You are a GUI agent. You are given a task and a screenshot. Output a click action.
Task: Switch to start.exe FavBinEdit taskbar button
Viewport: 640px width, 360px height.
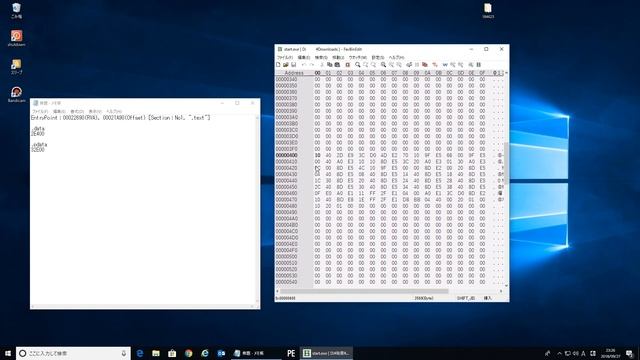click(327, 353)
